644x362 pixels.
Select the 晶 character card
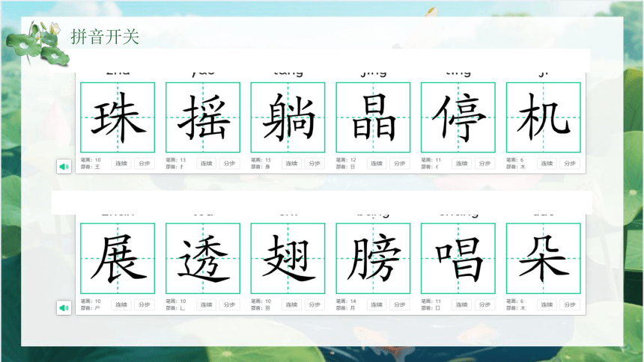click(373, 117)
